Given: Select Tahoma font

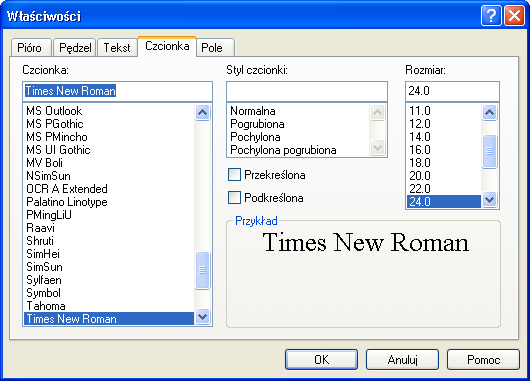Looking at the screenshot, I should pos(109,306).
